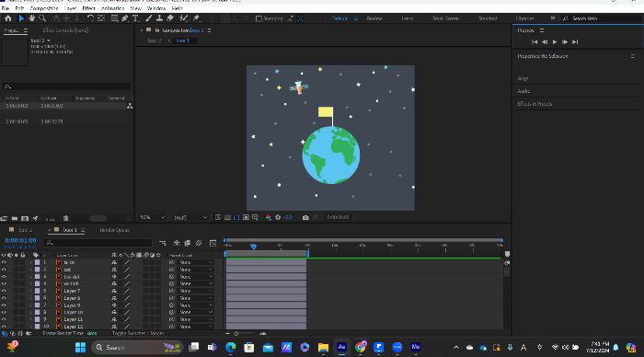
Task: Open parent dropdown for Layer 11
Action: (197, 319)
